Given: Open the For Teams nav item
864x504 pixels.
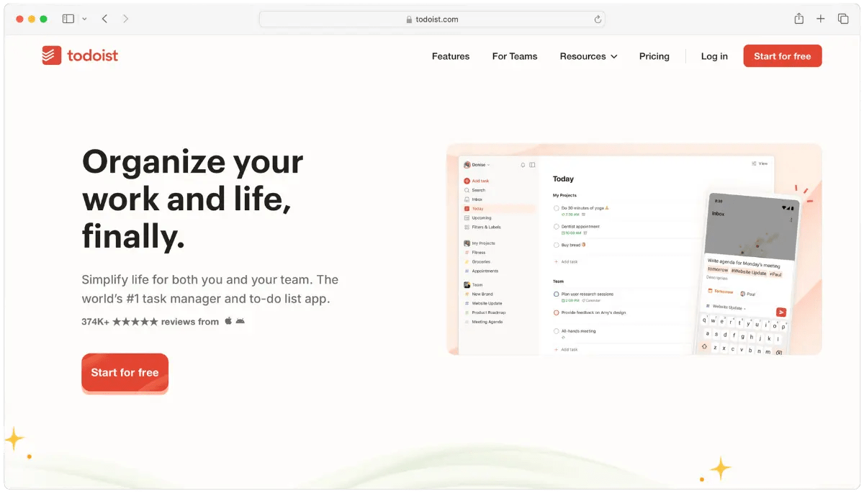Looking at the screenshot, I should point(515,56).
